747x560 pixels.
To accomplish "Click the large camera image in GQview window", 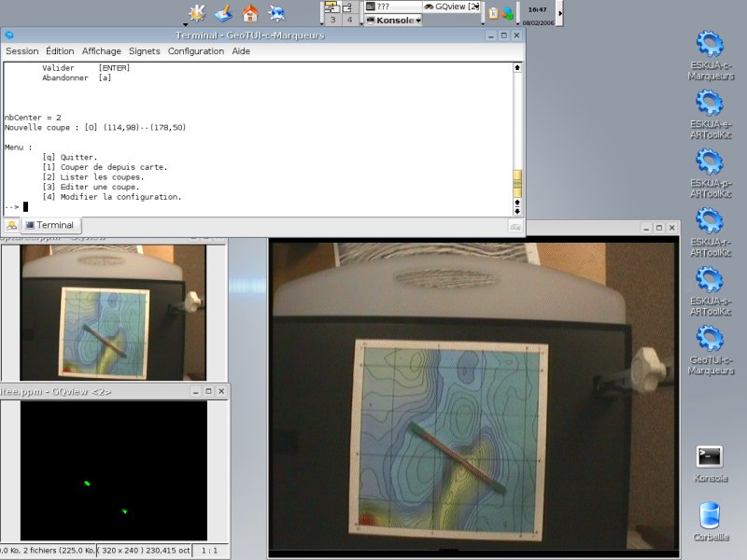I will pos(474,396).
